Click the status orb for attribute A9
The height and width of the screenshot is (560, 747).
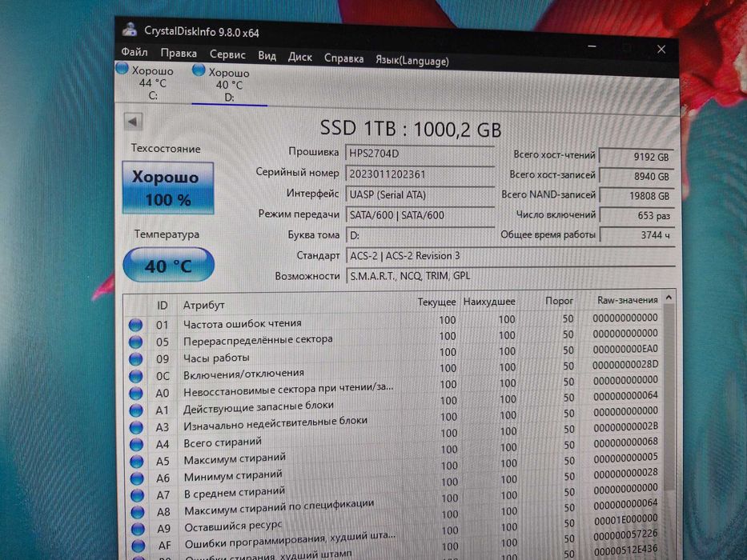point(138,529)
